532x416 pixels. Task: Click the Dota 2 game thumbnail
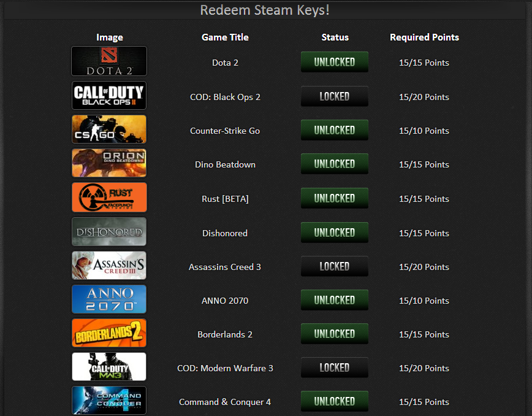click(x=109, y=61)
